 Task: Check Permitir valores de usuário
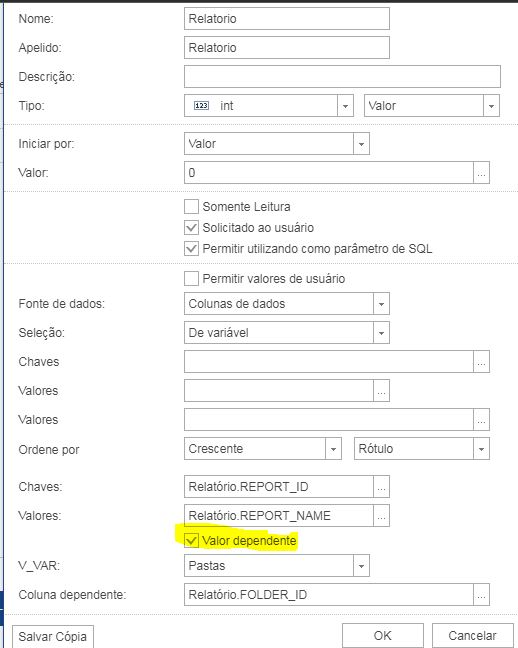tap(191, 279)
